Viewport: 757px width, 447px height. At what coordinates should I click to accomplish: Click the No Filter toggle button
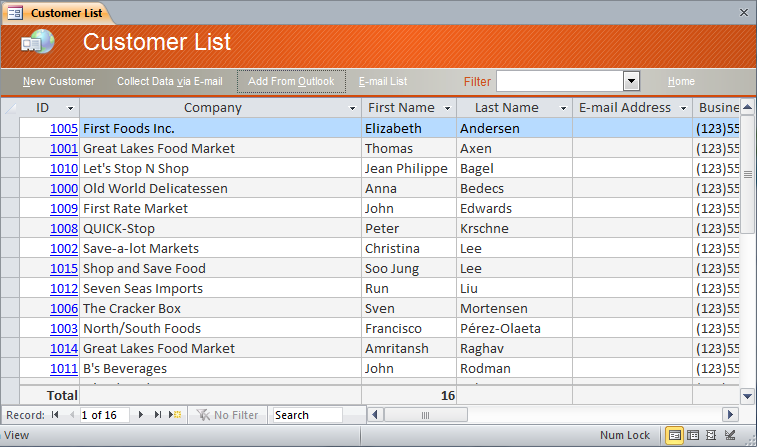tap(227, 414)
